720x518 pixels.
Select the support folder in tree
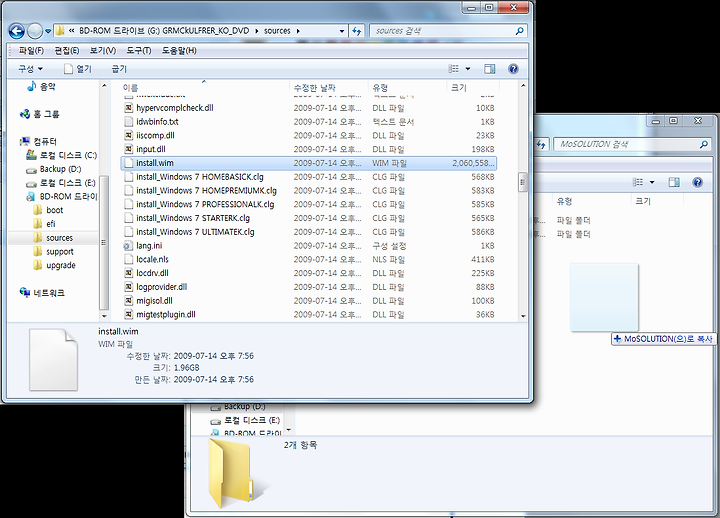53,252
